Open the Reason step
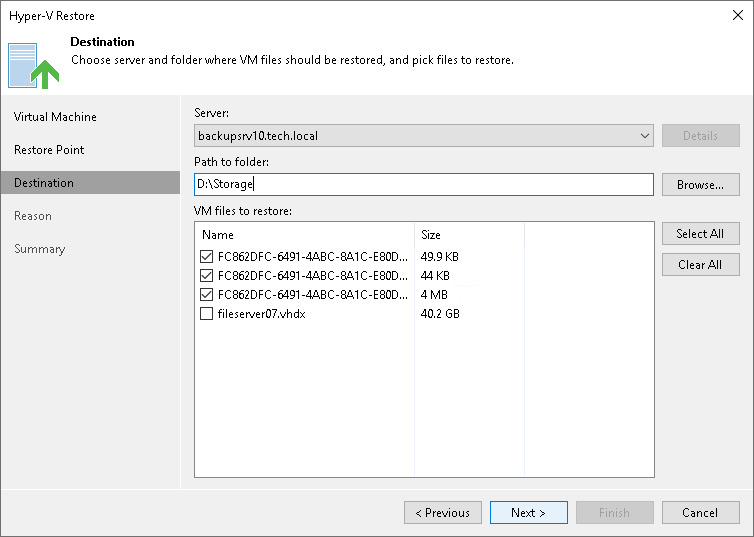 point(33,216)
